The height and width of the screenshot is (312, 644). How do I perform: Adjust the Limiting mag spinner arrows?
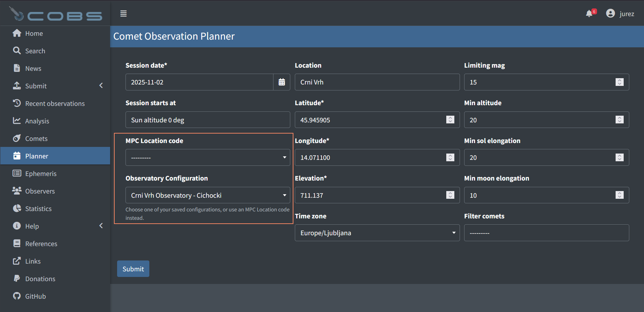[x=619, y=82]
